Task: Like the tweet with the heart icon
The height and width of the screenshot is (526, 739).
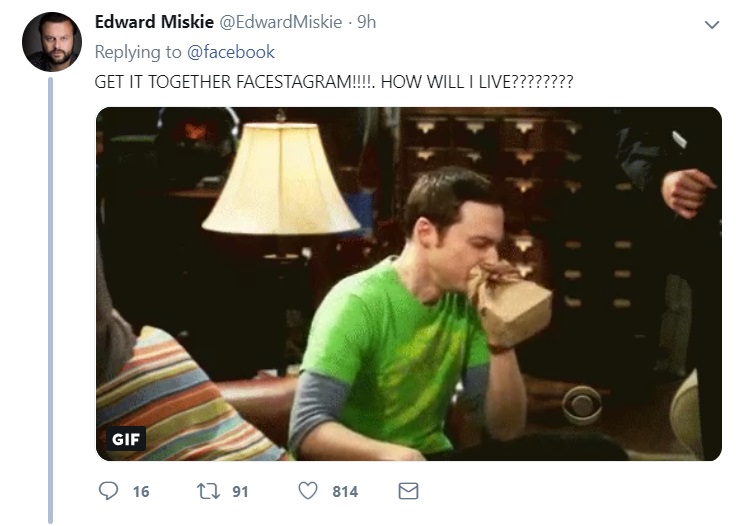Action: click(308, 491)
